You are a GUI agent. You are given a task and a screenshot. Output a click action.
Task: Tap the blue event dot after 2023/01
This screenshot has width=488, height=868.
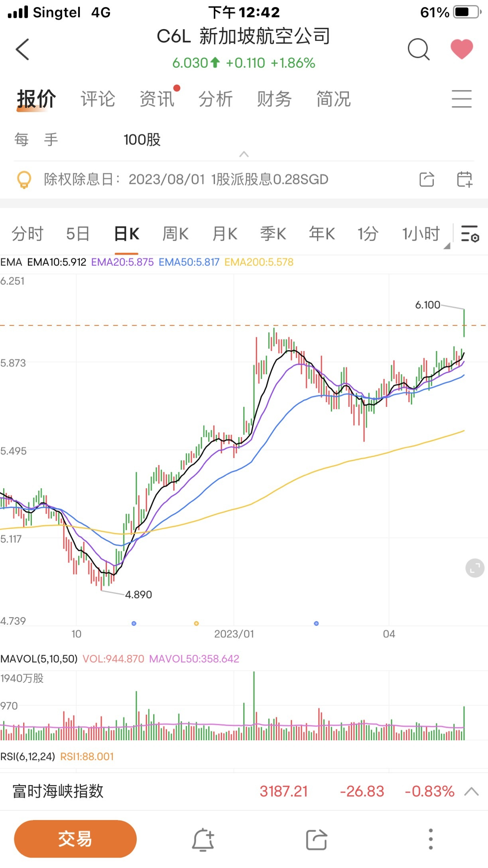[x=316, y=623]
